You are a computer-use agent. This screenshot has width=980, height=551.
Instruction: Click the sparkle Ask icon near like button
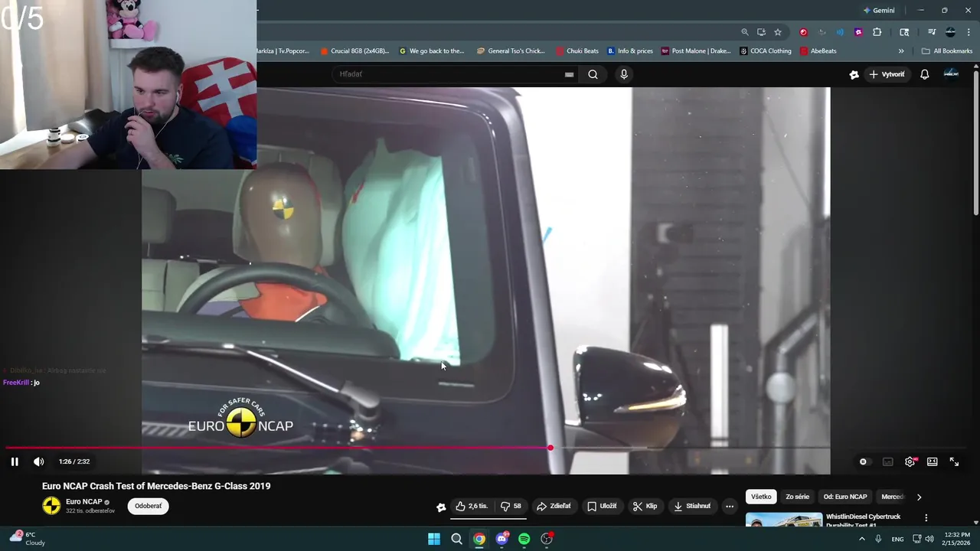pos(441,507)
